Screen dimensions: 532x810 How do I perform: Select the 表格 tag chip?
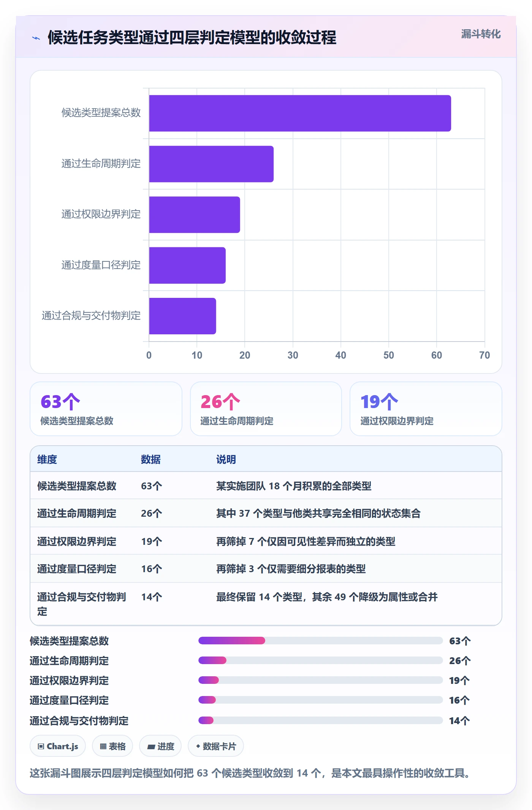click(112, 746)
